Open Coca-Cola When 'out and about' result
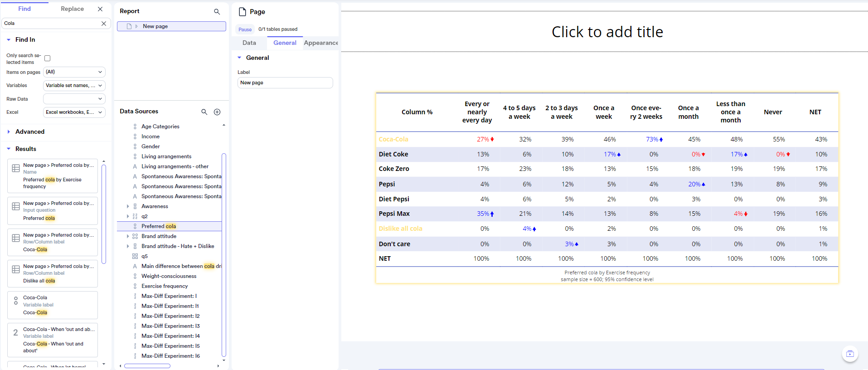The height and width of the screenshot is (370, 868). tap(53, 340)
